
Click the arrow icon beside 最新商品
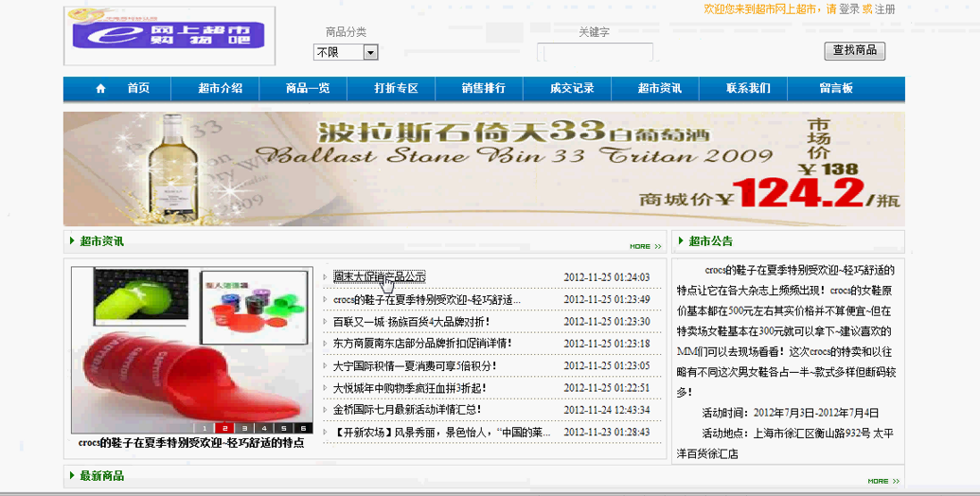[73, 476]
